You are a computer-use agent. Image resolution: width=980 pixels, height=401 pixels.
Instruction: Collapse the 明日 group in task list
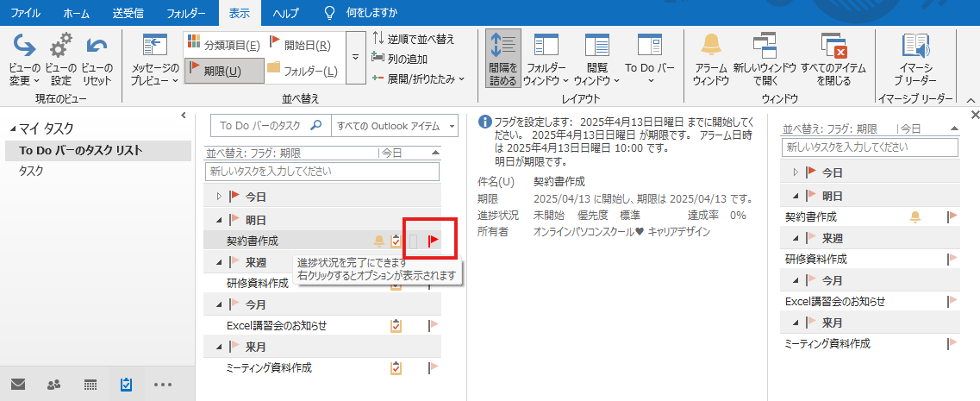coord(219,220)
